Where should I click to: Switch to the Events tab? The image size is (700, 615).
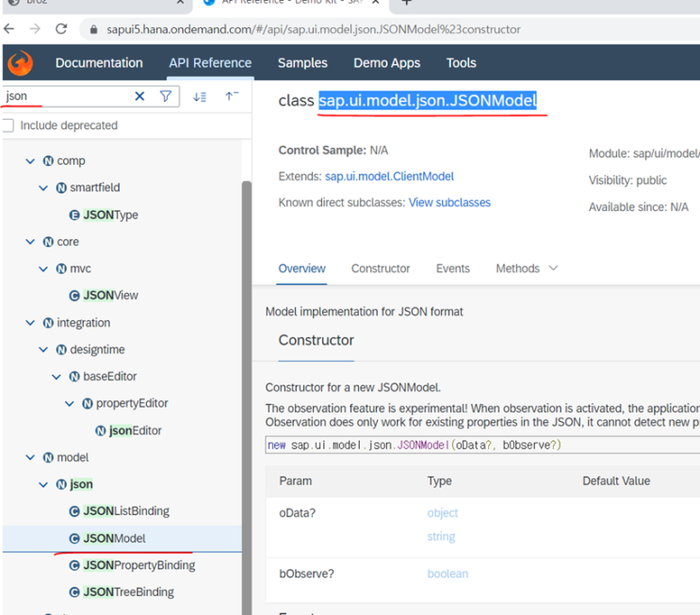tap(452, 268)
